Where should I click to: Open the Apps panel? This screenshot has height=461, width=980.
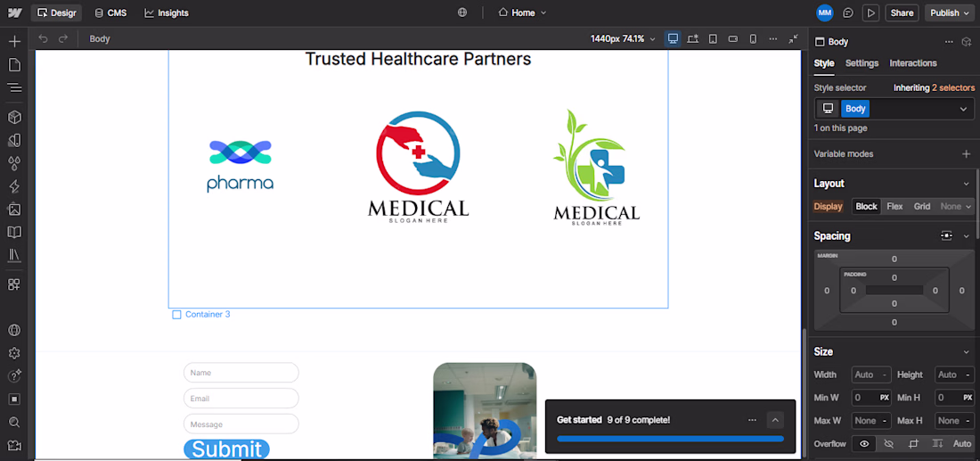[14, 284]
